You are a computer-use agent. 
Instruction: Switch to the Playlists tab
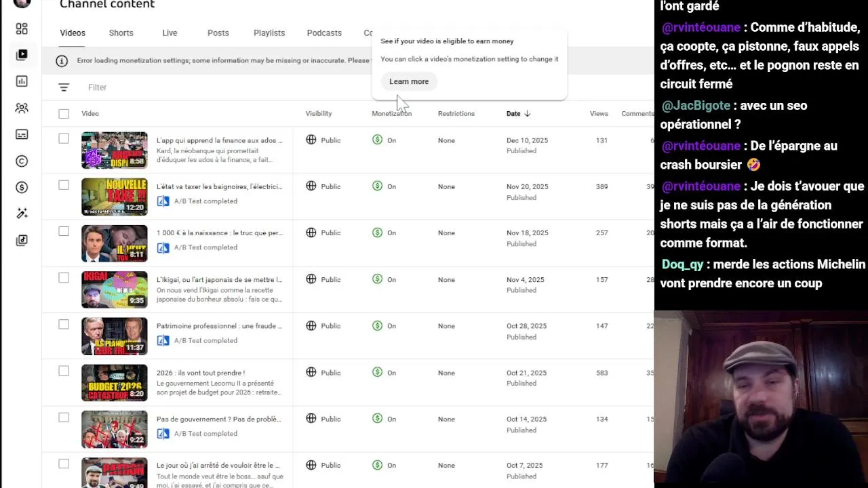point(269,33)
